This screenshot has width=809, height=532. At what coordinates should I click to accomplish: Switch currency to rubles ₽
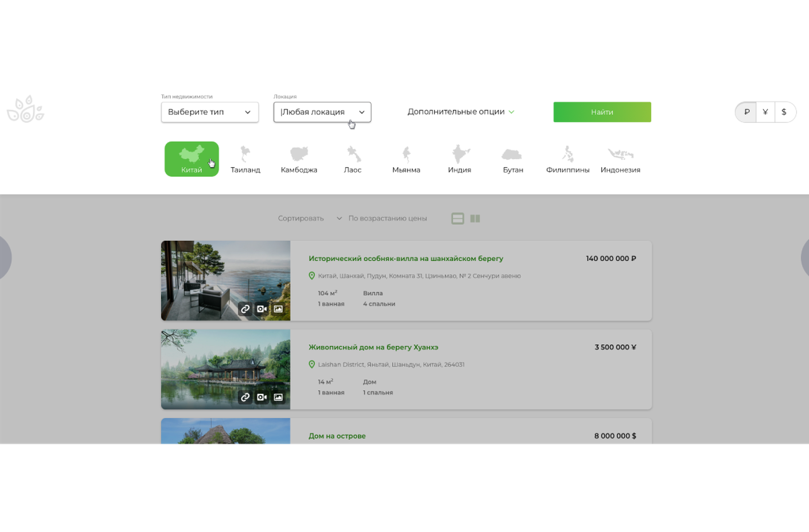747,112
